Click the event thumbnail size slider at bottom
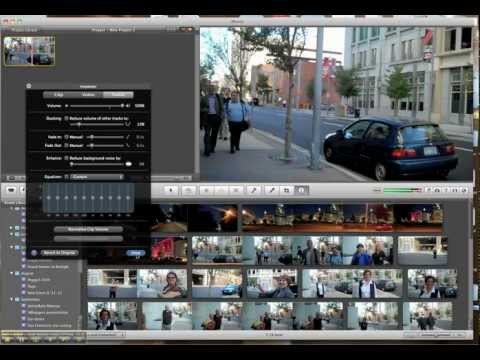The height and width of the screenshot is (360, 480). 435,334
